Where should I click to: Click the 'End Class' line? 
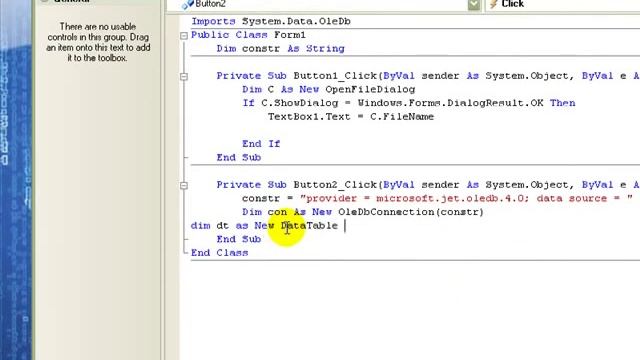coord(220,253)
